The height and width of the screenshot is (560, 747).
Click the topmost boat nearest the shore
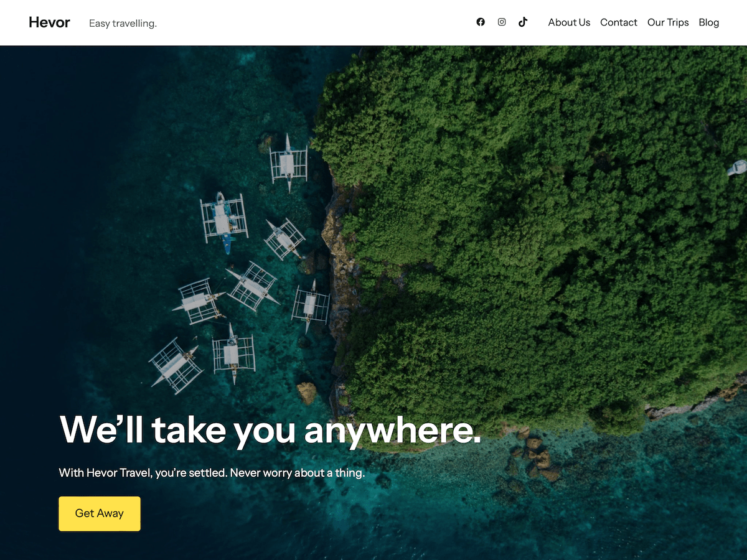tap(288, 163)
